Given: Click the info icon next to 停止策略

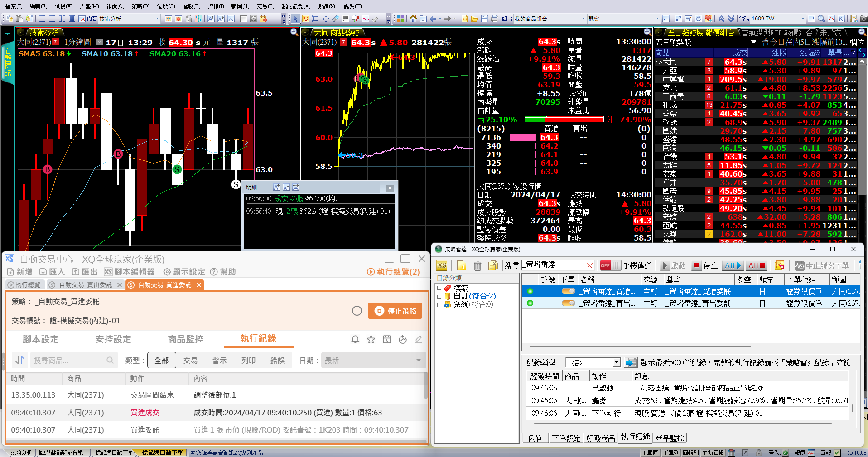Looking at the screenshot, I should click(x=357, y=311).
